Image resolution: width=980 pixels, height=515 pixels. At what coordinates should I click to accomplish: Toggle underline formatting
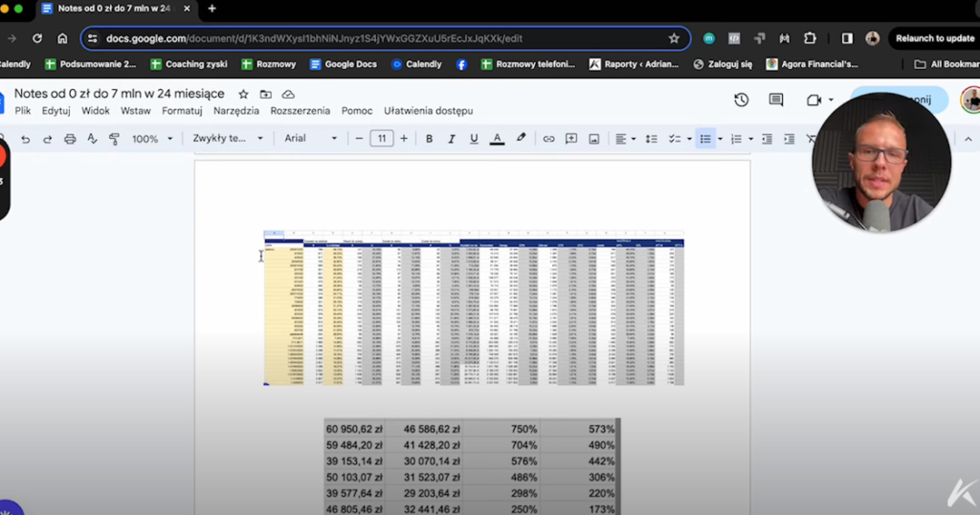coord(474,139)
